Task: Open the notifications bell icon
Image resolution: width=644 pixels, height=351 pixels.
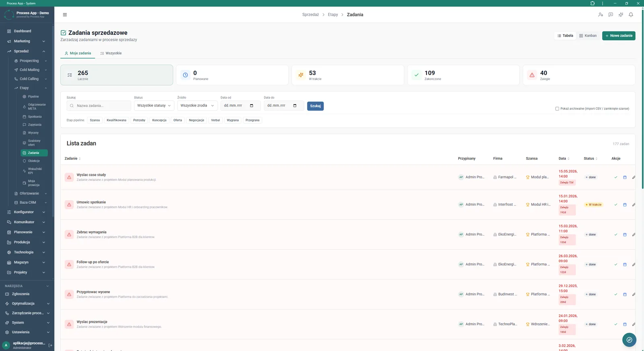Action: pos(631,14)
